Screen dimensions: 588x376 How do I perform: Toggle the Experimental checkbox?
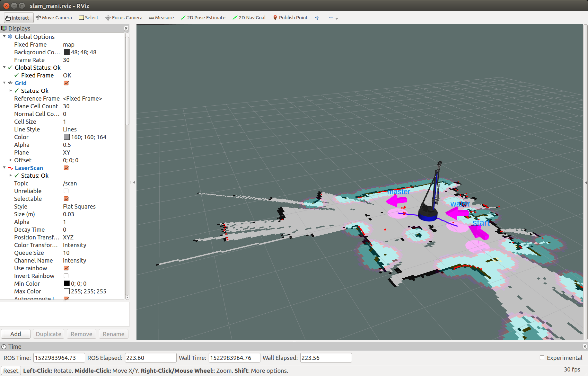(x=542, y=358)
